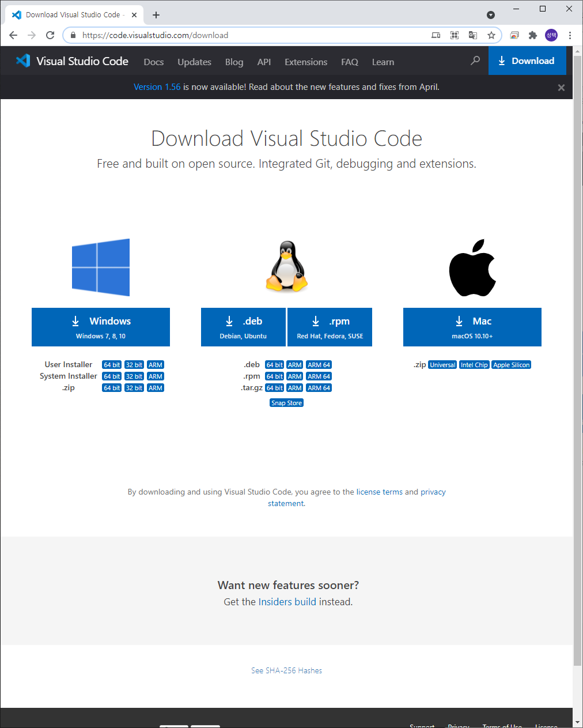Open the FAQ menu item
Image resolution: width=583 pixels, height=728 pixels.
coord(350,62)
